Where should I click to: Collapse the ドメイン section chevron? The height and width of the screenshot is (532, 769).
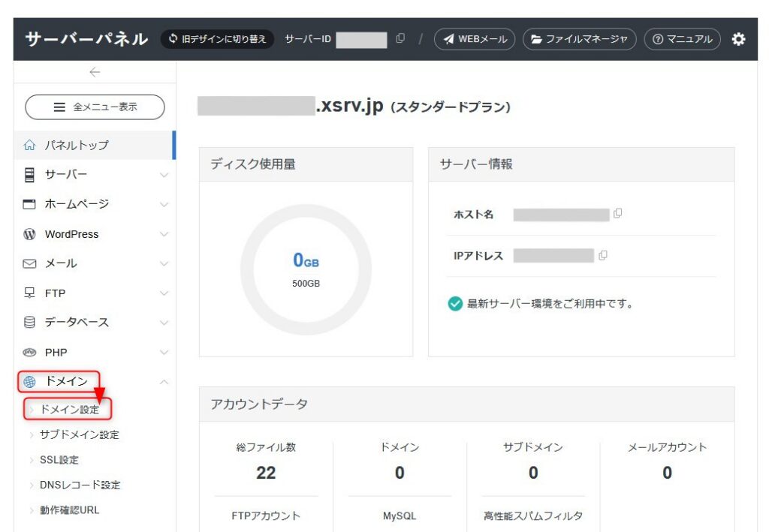tap(164, 382)
